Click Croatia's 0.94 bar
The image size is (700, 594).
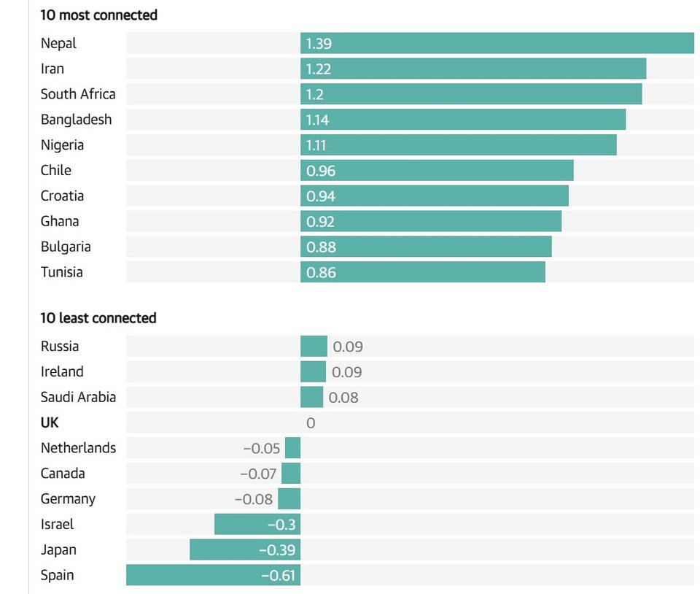pyautogui.click(x=435, y=196)
